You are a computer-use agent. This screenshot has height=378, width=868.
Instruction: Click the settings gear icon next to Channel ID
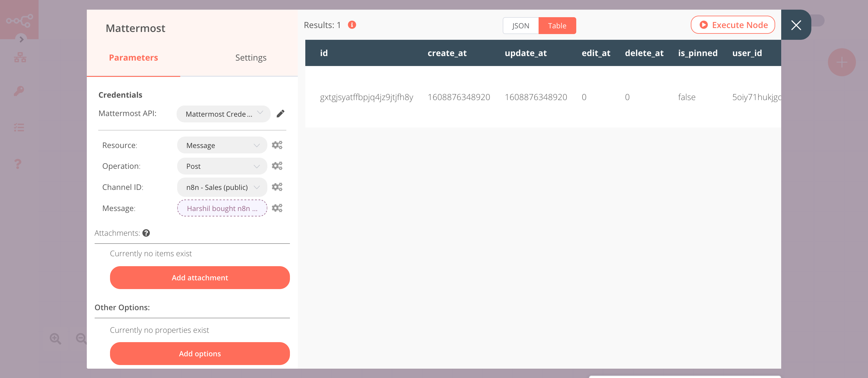point(277,187)
